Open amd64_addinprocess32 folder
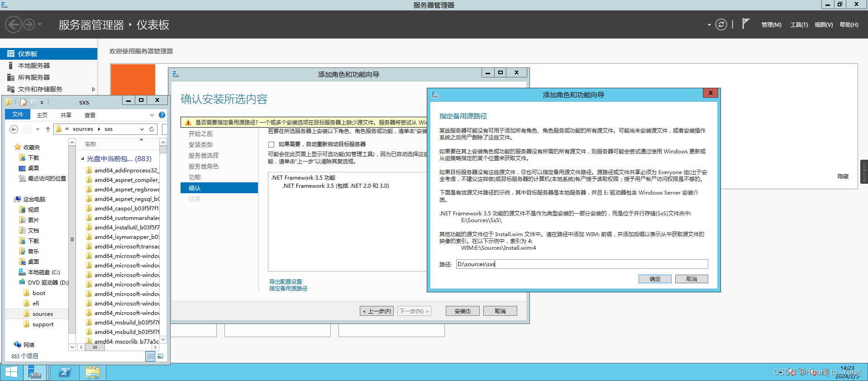Image resolution: width=868 pixels, height=381 pixels. [x=122, y=171]
